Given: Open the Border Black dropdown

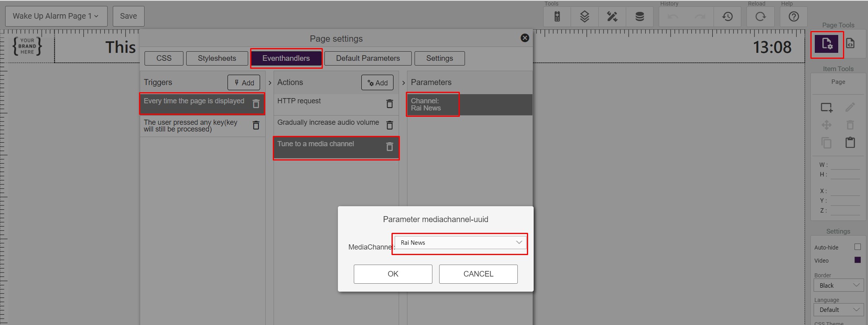Looking at the screenshot, I should tap(839, 285).
